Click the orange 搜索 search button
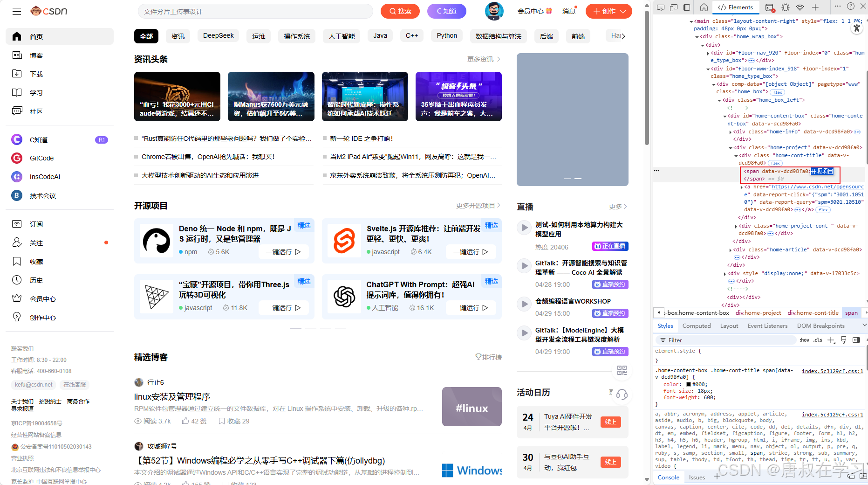Viewport: 868px width, 485px height. [400, 11]
